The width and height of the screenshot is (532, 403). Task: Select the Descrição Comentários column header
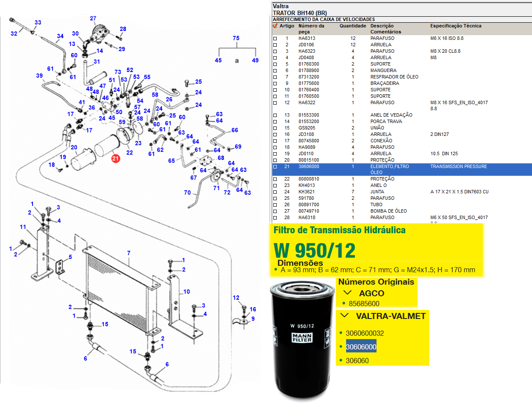[x=386, y=29]
